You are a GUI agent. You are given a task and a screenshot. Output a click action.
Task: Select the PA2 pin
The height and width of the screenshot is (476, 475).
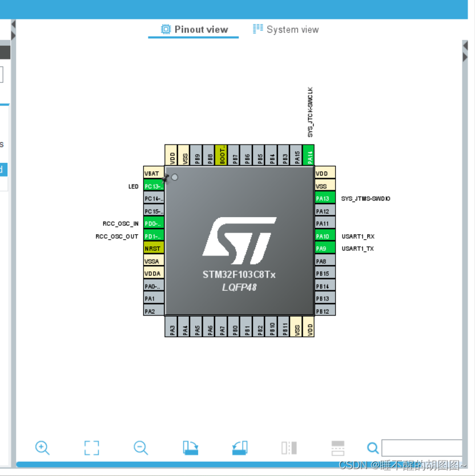coord(154,311)
